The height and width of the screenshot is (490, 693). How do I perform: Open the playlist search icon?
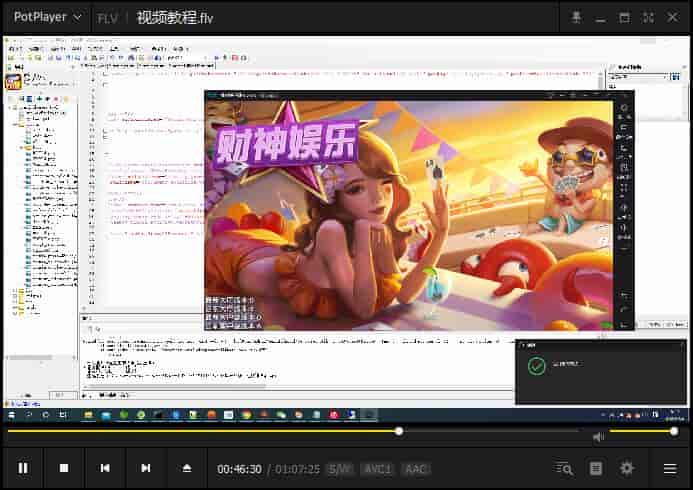(565, 468)
